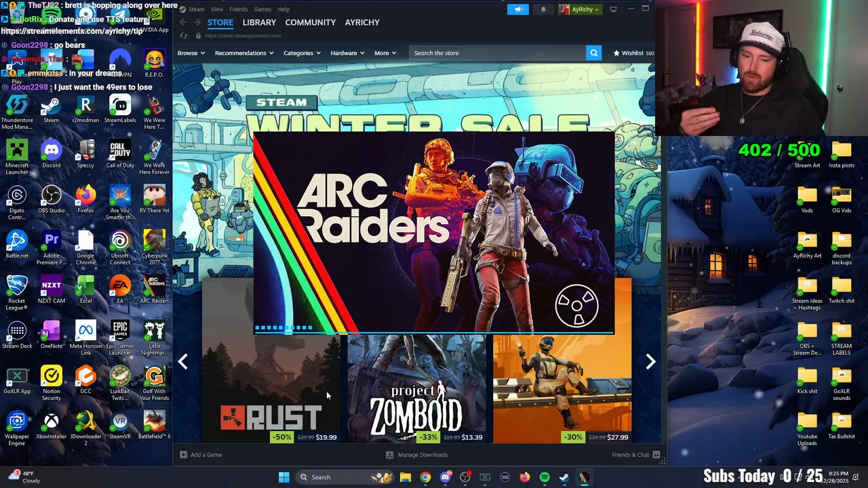Open the r2modman desktop shortcut

click(85, 109)
